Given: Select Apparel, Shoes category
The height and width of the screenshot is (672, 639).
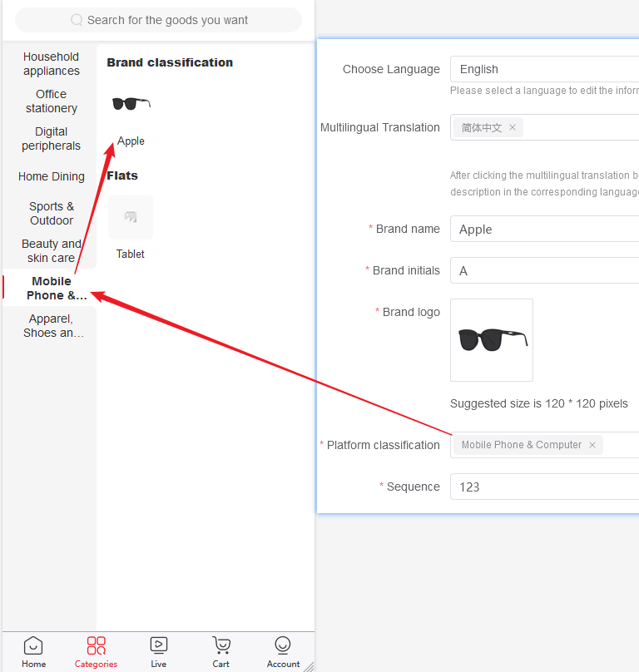Looking at the screenshot, I should pos(53,326).
